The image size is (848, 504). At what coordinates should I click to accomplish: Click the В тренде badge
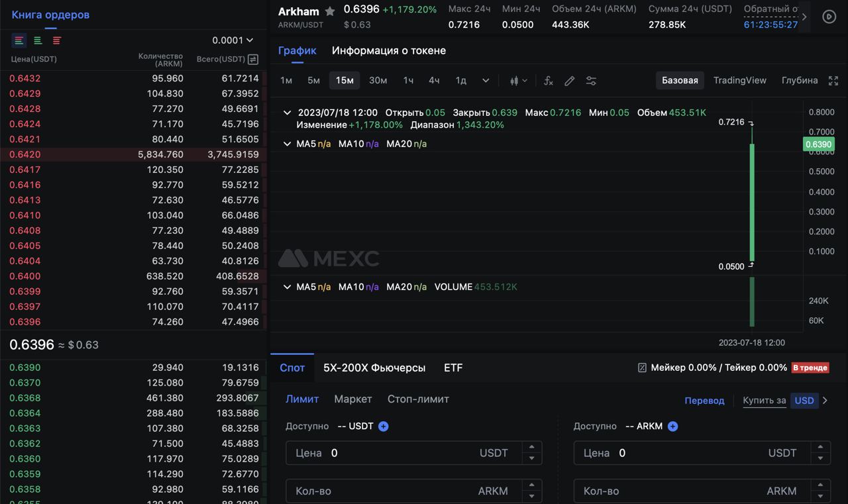[x=810, y=368]
